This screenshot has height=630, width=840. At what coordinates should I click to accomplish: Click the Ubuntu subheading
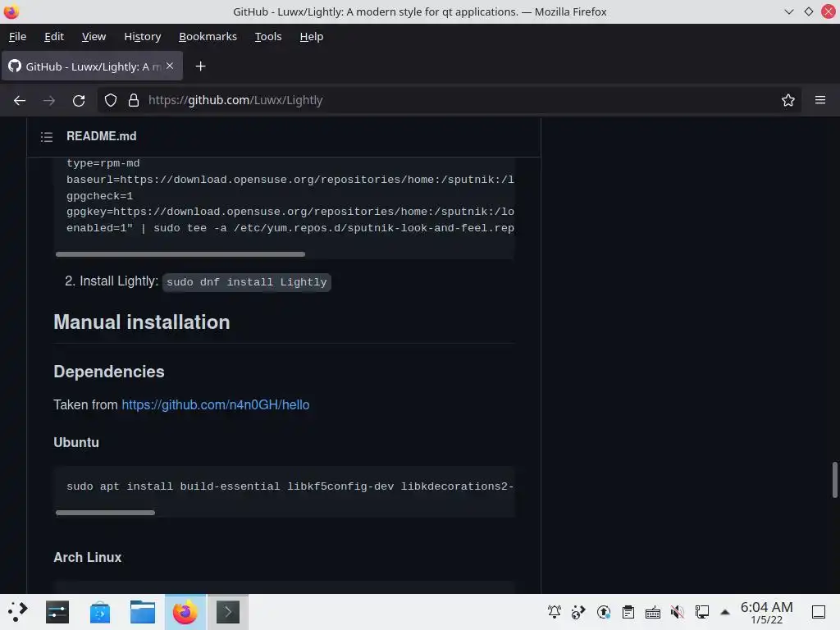pos(76,442)
